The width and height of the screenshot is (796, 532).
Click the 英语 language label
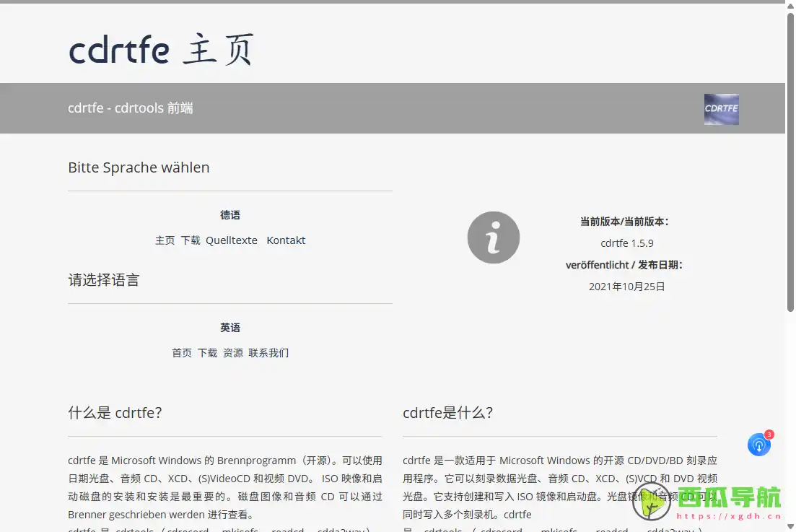(230, 328)
